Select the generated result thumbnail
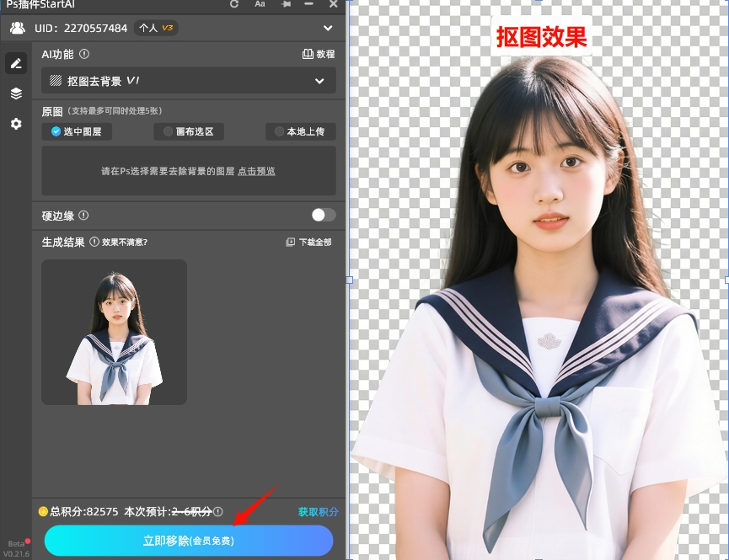 [114, 332]
